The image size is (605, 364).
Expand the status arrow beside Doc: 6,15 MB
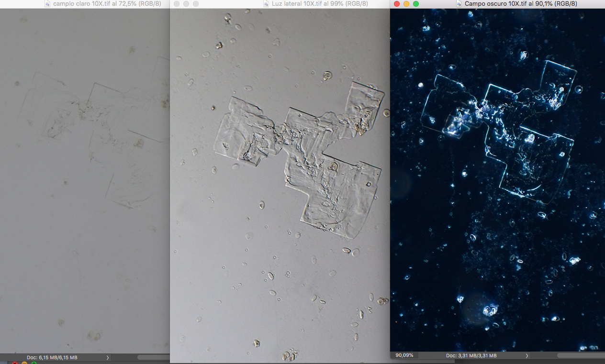click(x=107, y=358)
